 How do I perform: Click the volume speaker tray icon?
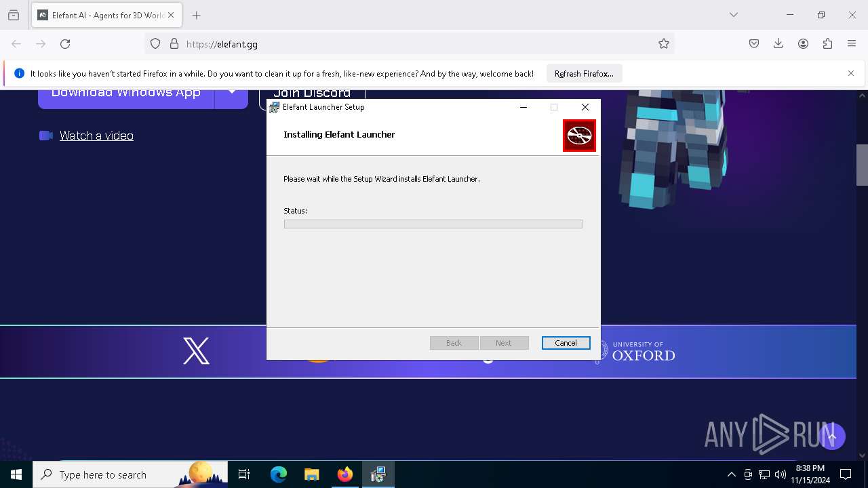[x=781, y=474]
